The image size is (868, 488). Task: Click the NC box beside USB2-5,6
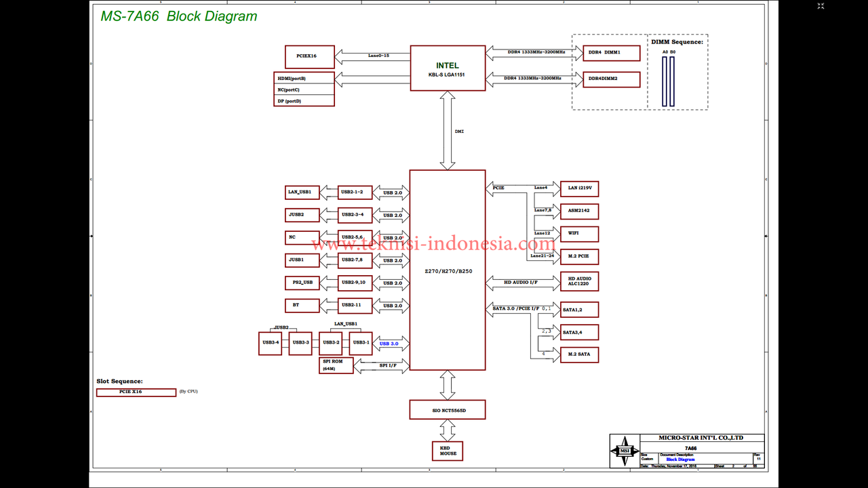[x=302, y=238]
